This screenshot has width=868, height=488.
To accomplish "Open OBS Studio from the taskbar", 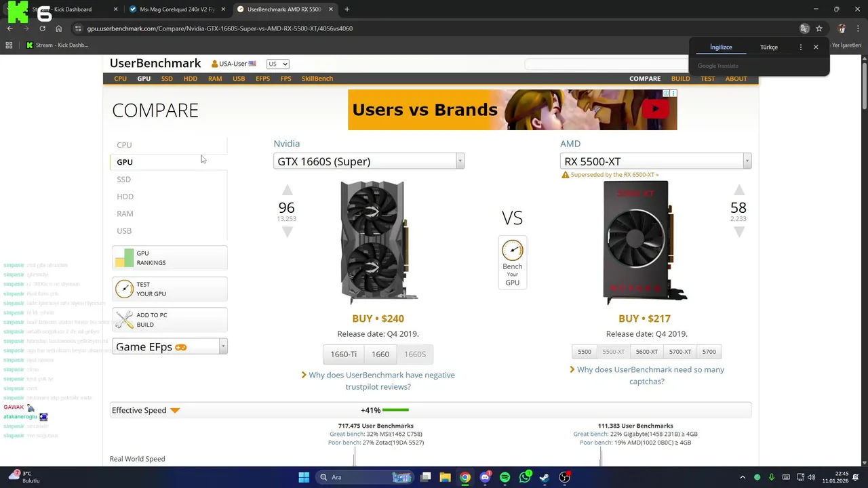I will [x=565, y=477].
